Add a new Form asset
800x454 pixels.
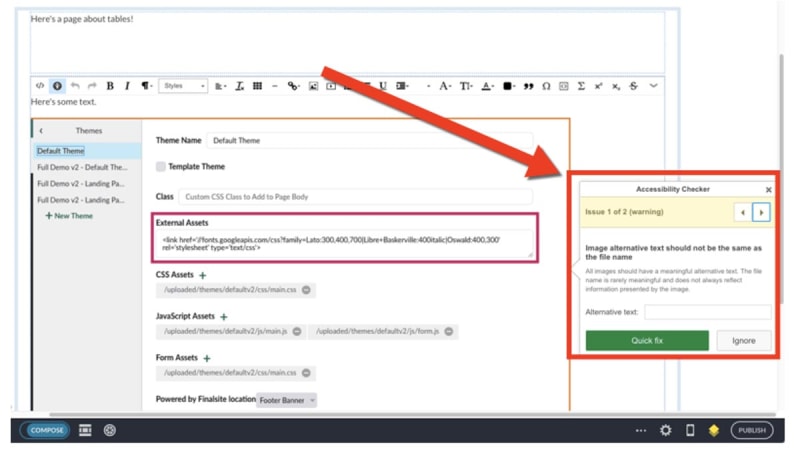pyautogui.click(x=207, y=359)
